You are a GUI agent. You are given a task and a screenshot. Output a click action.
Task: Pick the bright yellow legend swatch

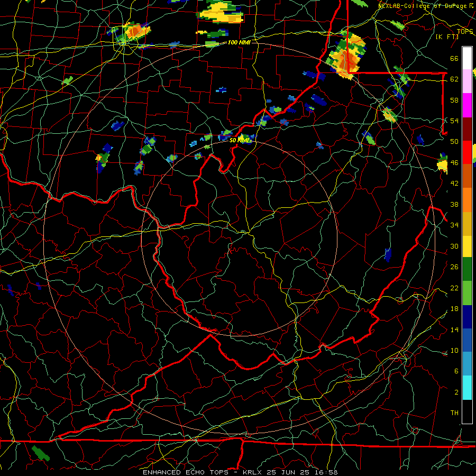click(x=467, y=246)
